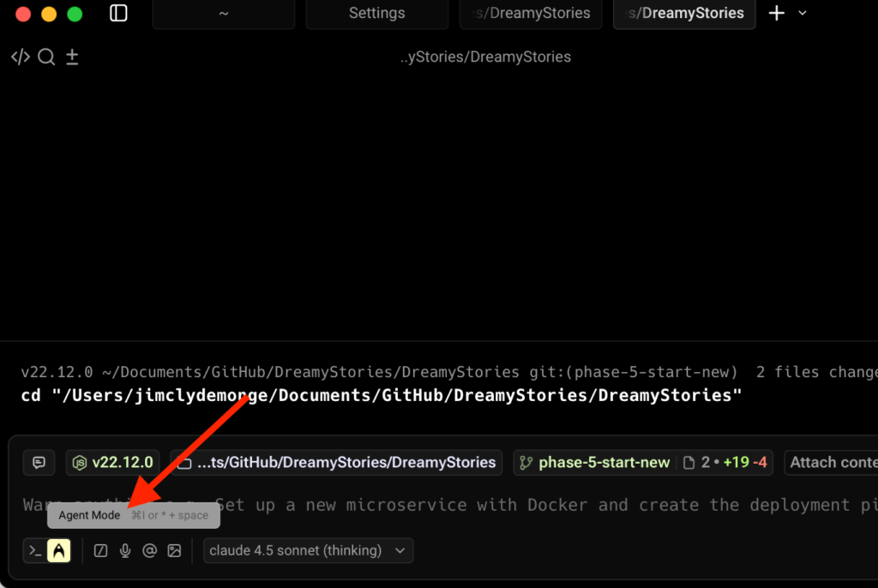878x588 pixels.
Task: Open the code view icon
Action: [x=20, y=57]
